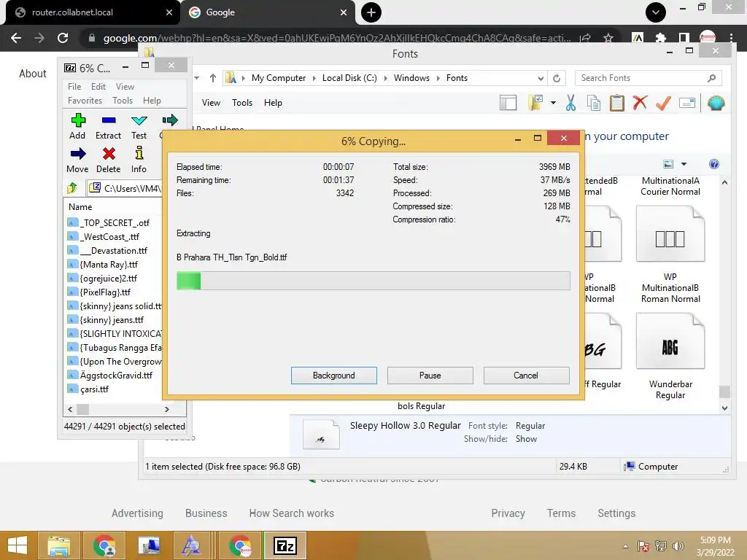Show hidden tray icons arrow

[x=625, y=546]
